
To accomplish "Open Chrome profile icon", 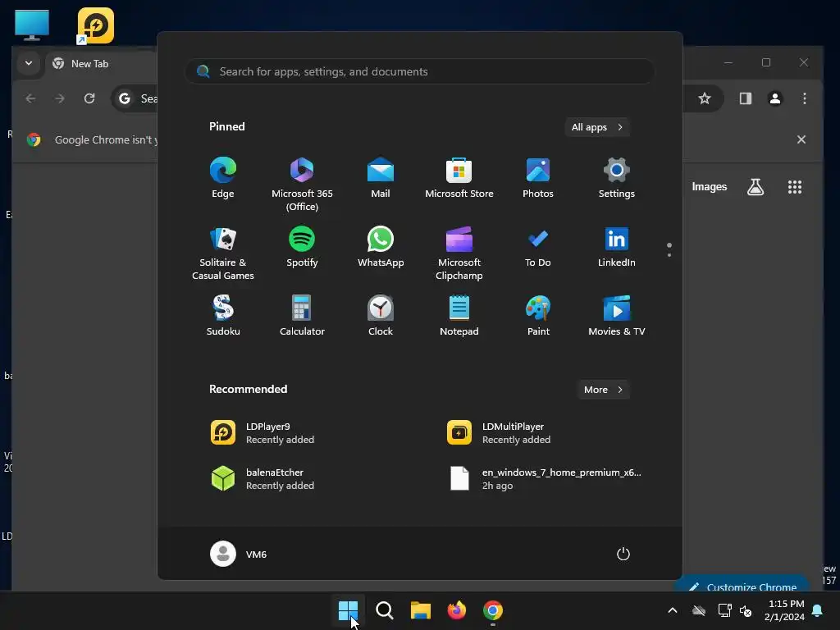I will coord(775,98).
